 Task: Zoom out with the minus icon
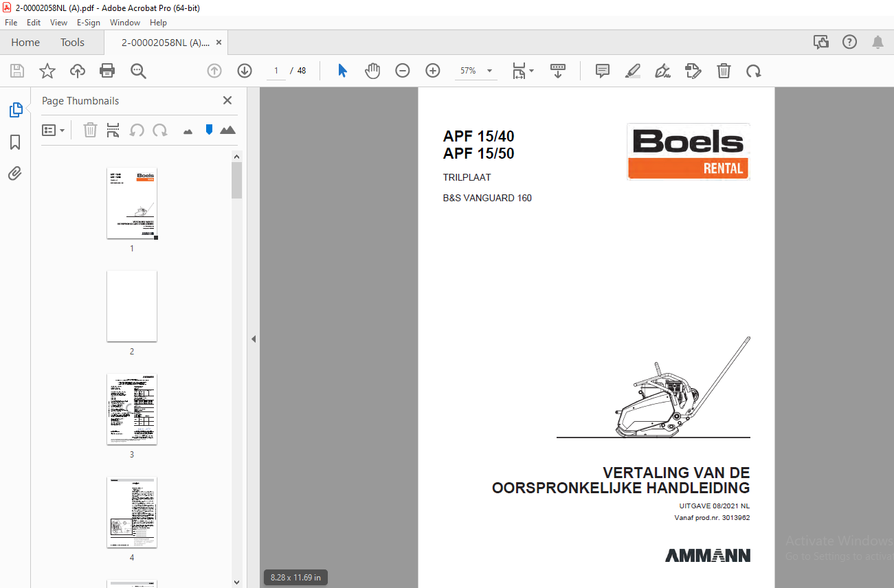[x=403, y=71]
